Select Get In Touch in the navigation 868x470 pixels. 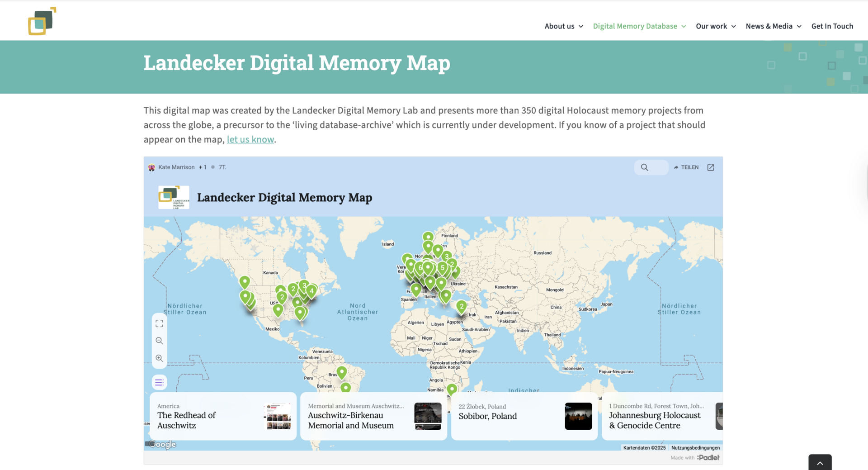pos(832,26)
